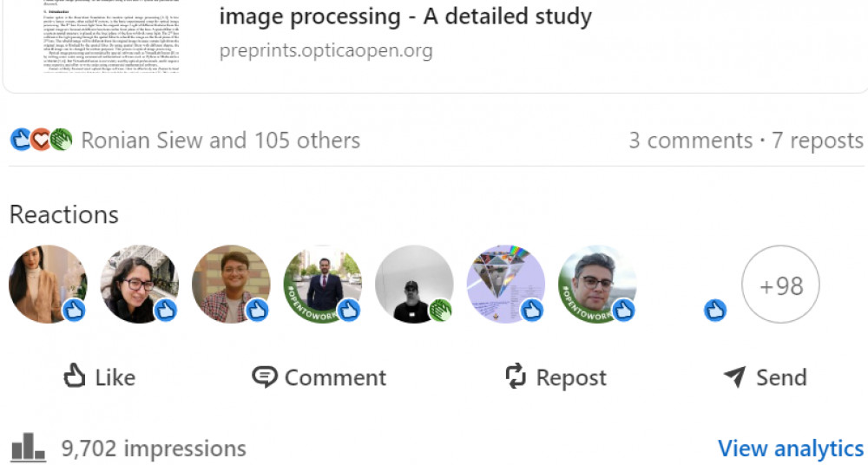The width and height of the screenshot is (868, 465).
Task: Open second reactor's avatar wearing glasses
Action: 138,284
